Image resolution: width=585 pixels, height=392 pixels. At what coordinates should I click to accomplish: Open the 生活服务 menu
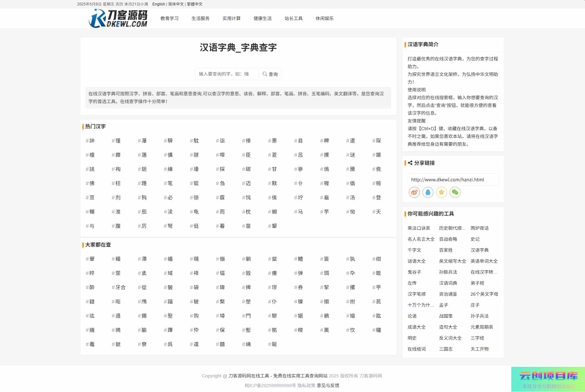point(200,18)
